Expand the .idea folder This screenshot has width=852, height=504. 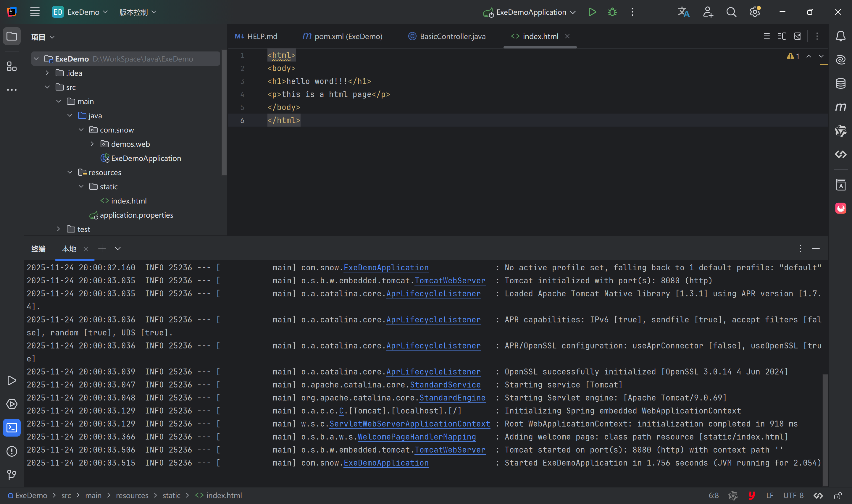point(47,73)
